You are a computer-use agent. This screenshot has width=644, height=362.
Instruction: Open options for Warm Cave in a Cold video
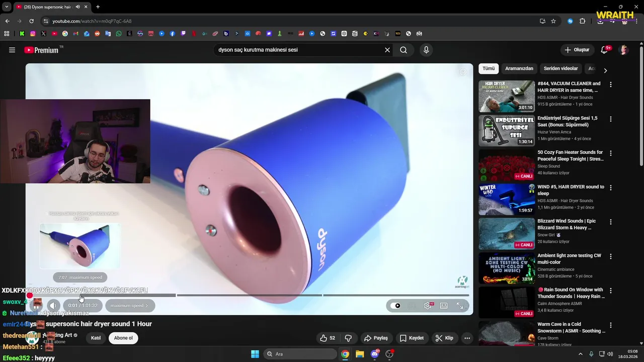pyautogui.click(x=611, y=325)
